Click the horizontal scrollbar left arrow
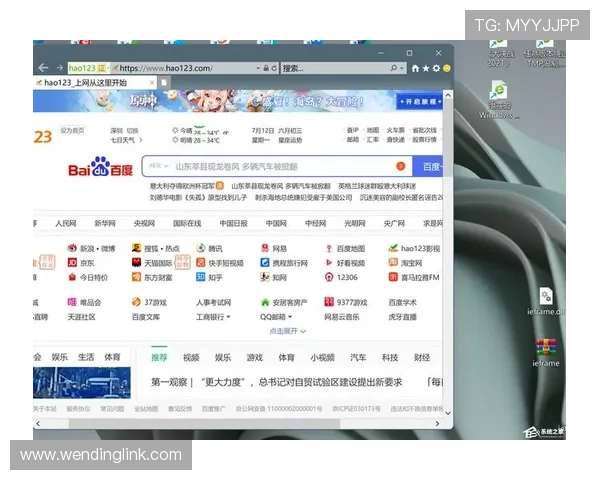 [38, 423]
